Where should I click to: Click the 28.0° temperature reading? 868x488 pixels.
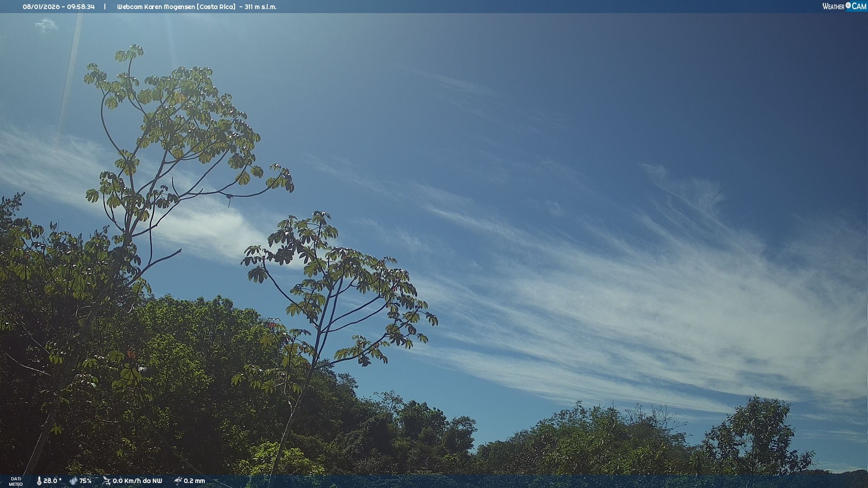[52, 481]
